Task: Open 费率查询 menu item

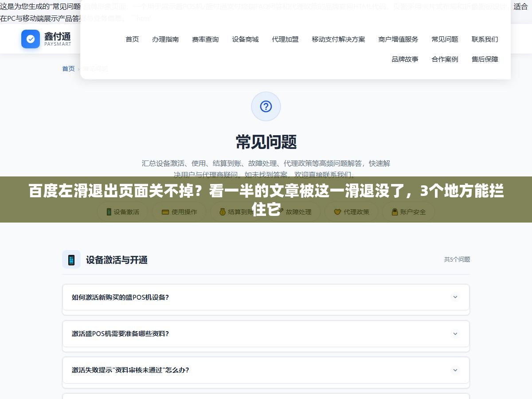Action: click(205, 39)
